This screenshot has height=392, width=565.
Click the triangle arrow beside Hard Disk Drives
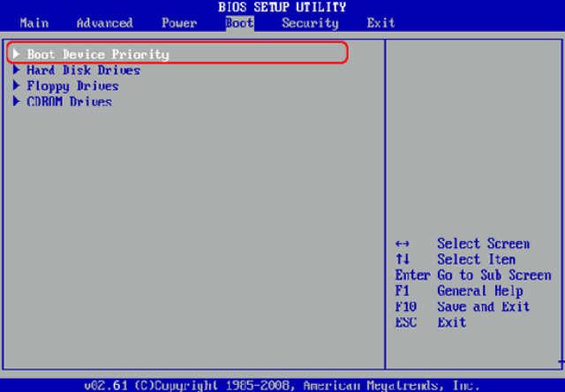coord(17,70)
